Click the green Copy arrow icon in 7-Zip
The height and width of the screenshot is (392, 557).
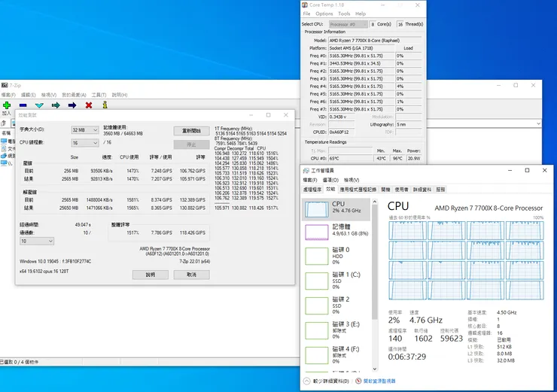[x=56, y=105]
